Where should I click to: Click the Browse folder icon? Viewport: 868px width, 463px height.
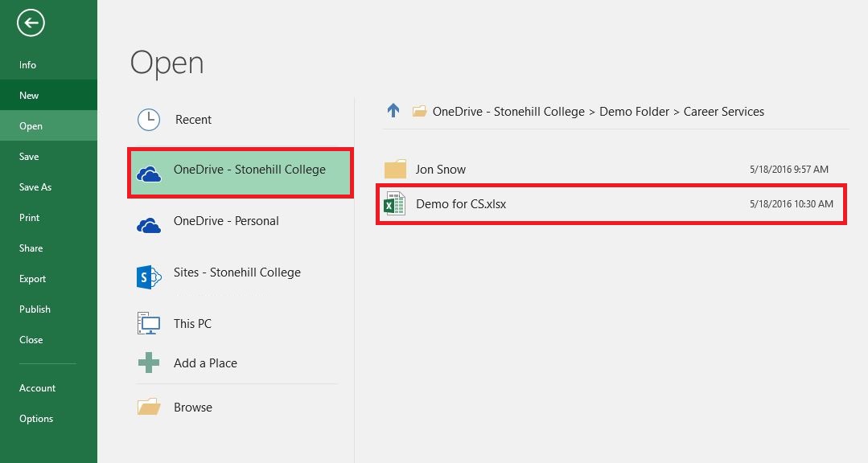pyautogui.click(x=149, y=407)
